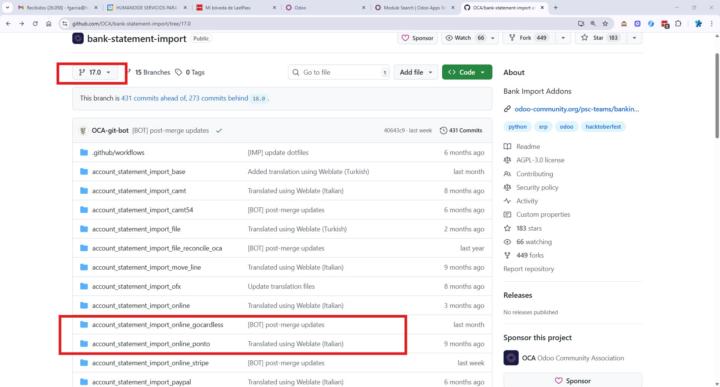Switch to the Module Search Odoo Apps tab

click(x=415, y=8)
